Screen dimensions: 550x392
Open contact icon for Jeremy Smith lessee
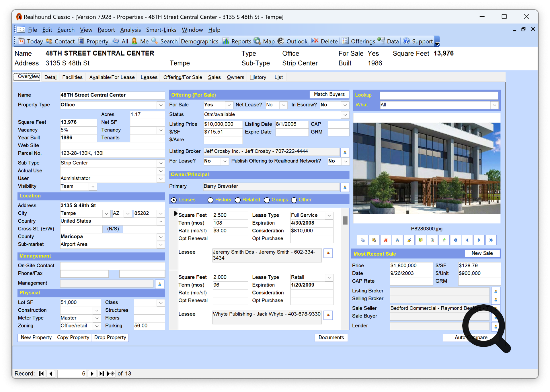(x=328, y=253)
